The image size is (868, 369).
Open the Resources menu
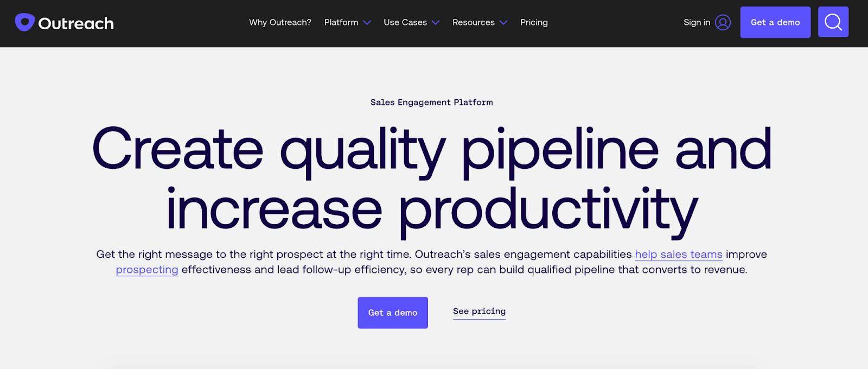point(474,22)
